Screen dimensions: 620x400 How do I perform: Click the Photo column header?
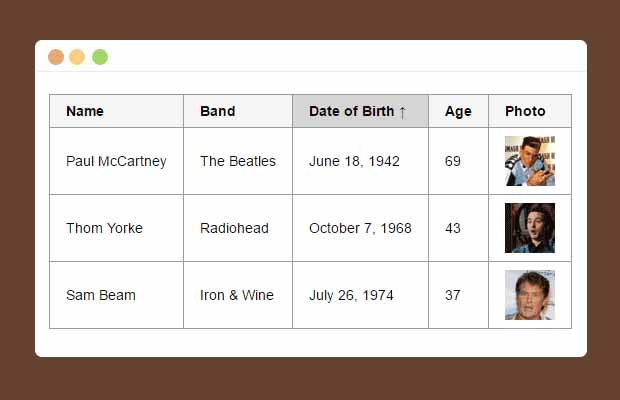[530, 111]
